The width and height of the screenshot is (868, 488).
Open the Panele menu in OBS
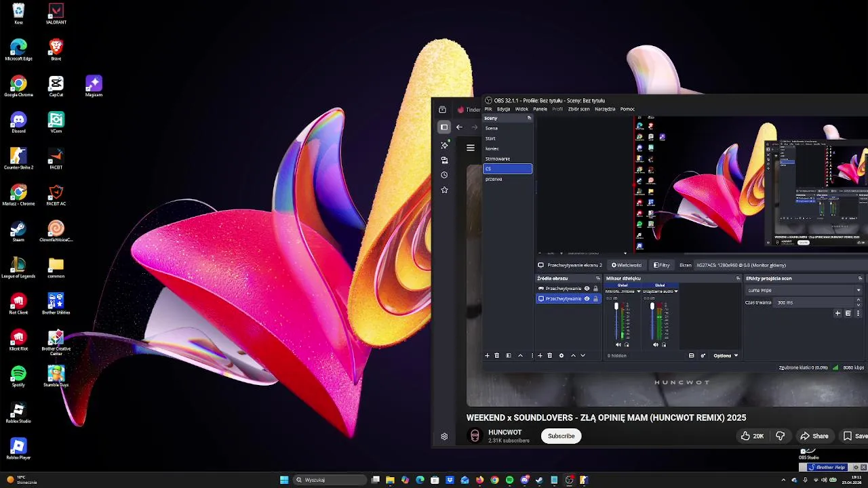tap(540, 109)
